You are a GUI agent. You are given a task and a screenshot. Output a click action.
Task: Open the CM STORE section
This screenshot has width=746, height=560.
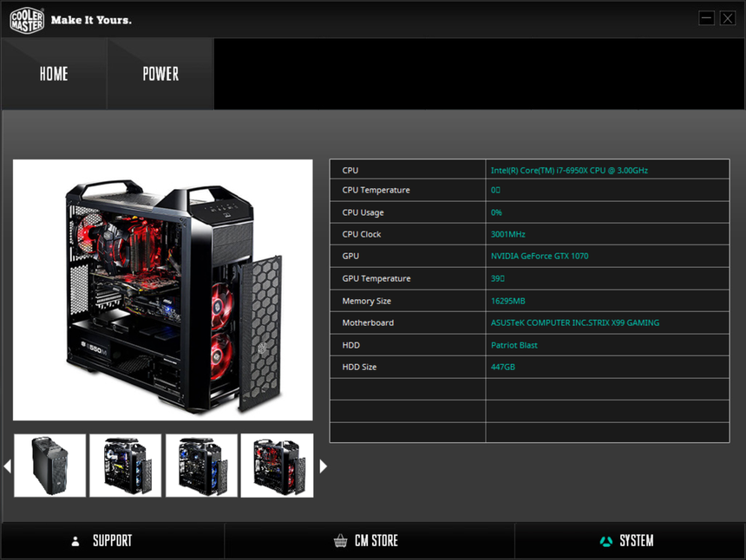click(x=370, y=541)
